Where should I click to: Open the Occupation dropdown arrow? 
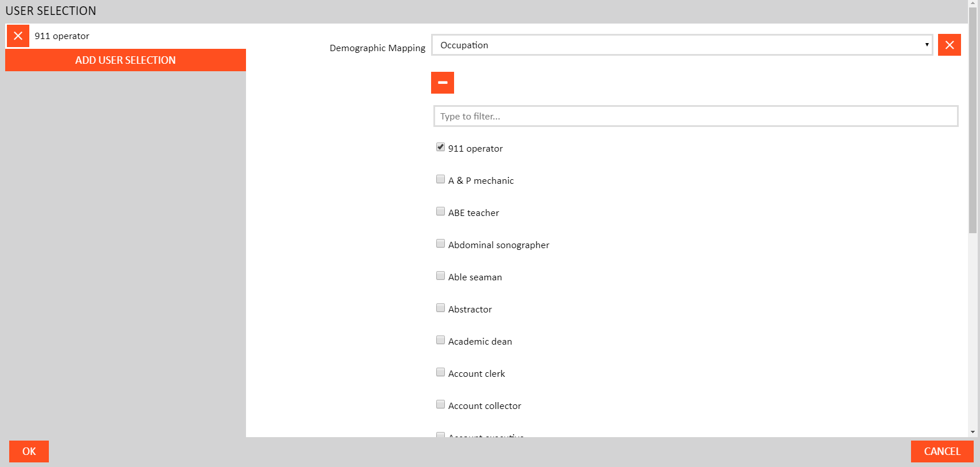click(x=927, y=45)
